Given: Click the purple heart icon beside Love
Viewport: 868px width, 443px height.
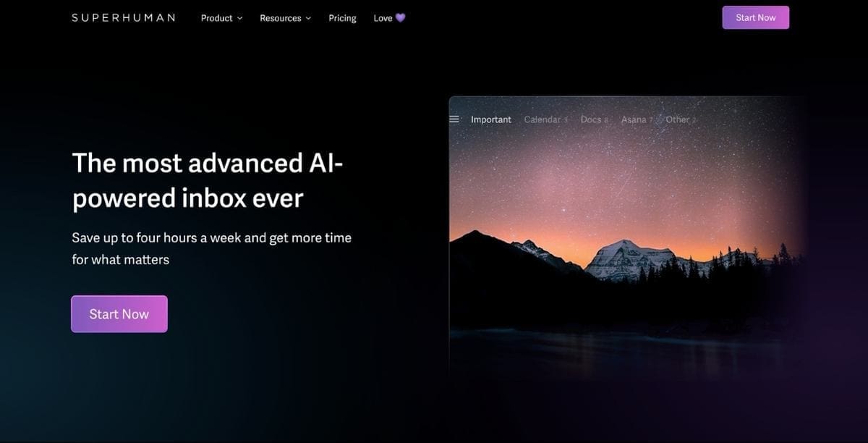Looking at the screenshot, I should pyautogui.click(x=401, y=18).
